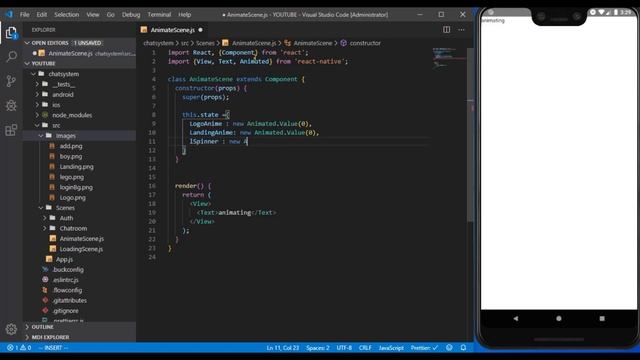Open the Manage gear in activity bar

coord(11,329)
